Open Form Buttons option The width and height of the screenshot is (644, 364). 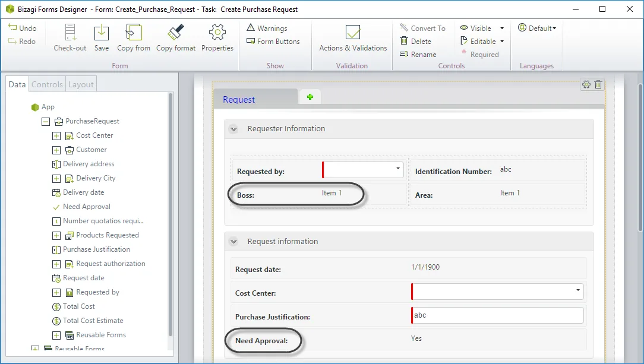(273, 41)
